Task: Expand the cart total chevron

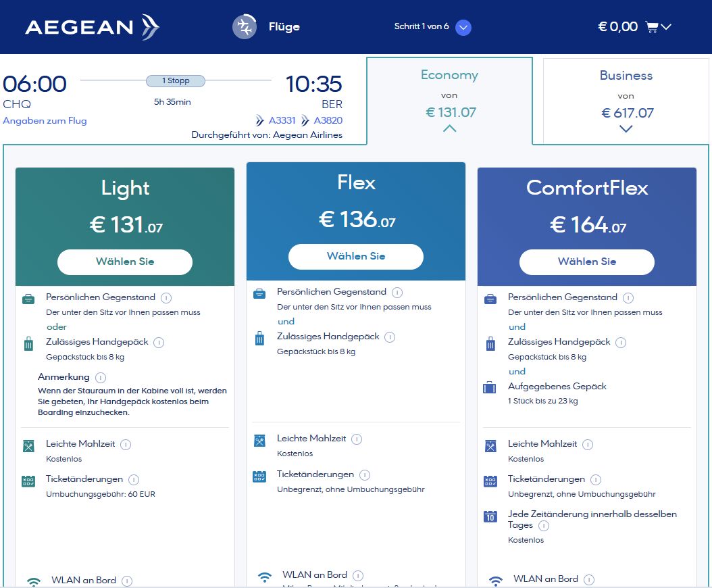Action: (667, 27)
